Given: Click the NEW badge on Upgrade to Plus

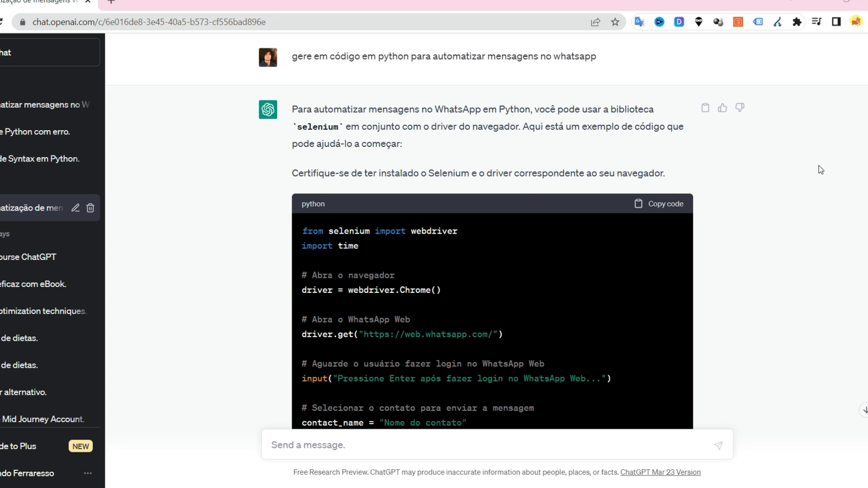Looking at the screenshot, I should 81,446.
